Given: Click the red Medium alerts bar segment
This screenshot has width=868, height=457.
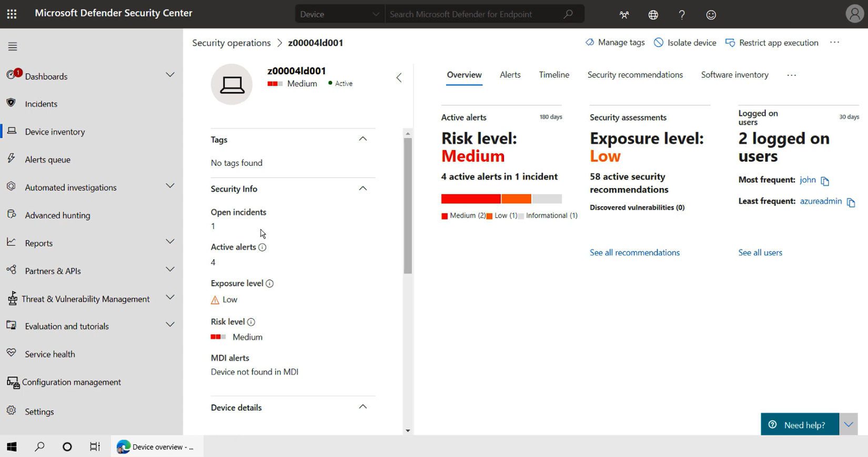Looking at the screenshot, I should (471, 198).
